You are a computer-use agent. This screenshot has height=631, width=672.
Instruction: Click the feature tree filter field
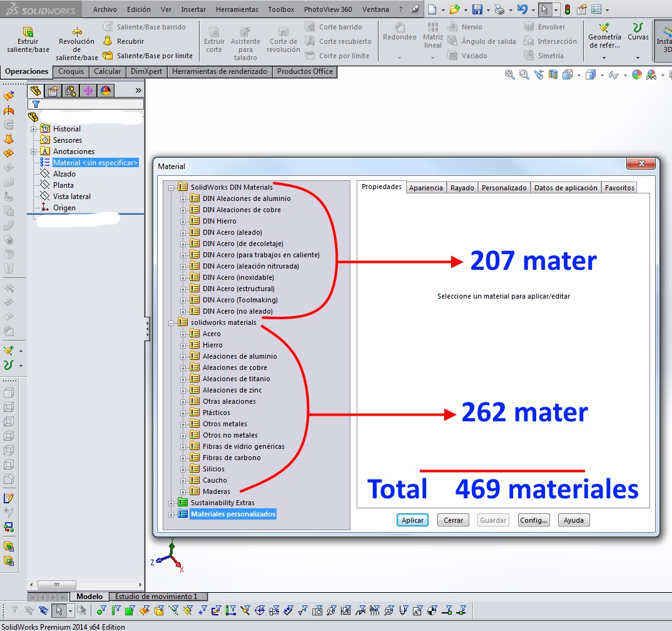86,104
